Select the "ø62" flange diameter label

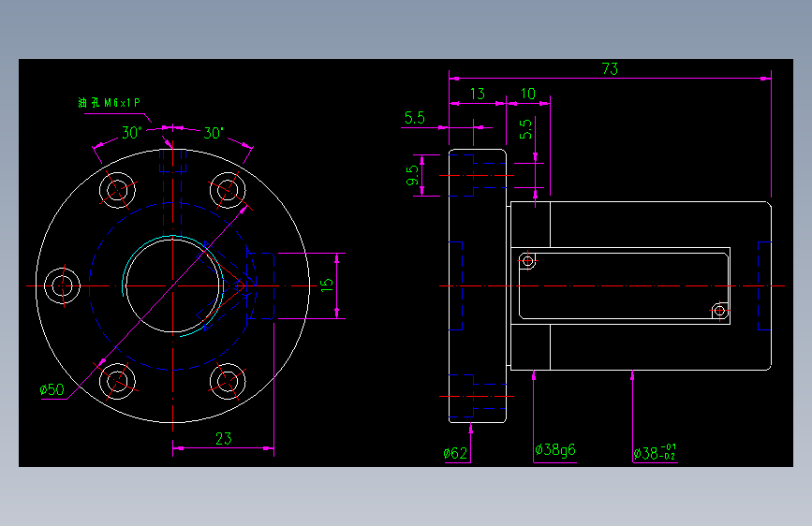click(x=455, y=454)
